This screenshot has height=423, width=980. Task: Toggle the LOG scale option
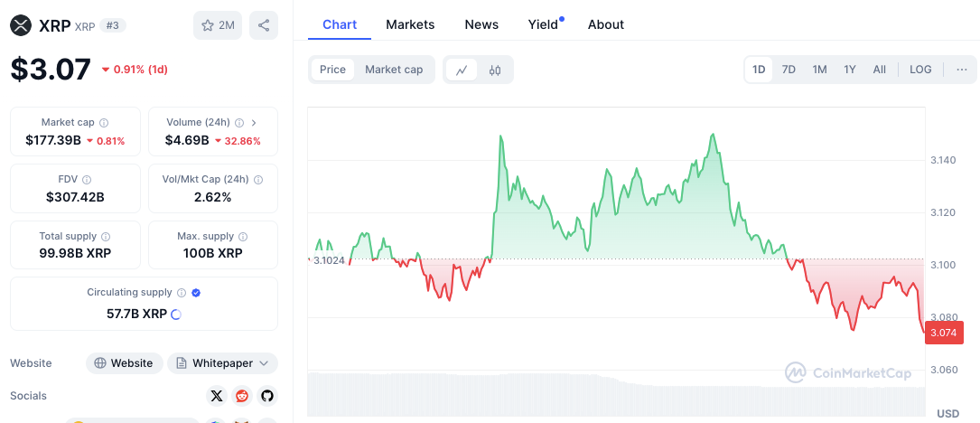click(x=920, y=70)
